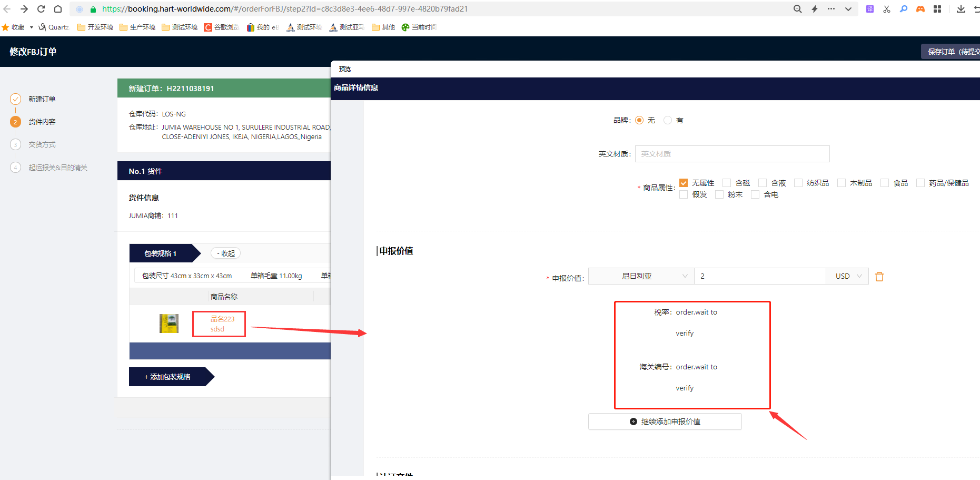Open 开发环境 bookmark folder
The width and height of the screenshot is (980, 480).
[95, 27]
